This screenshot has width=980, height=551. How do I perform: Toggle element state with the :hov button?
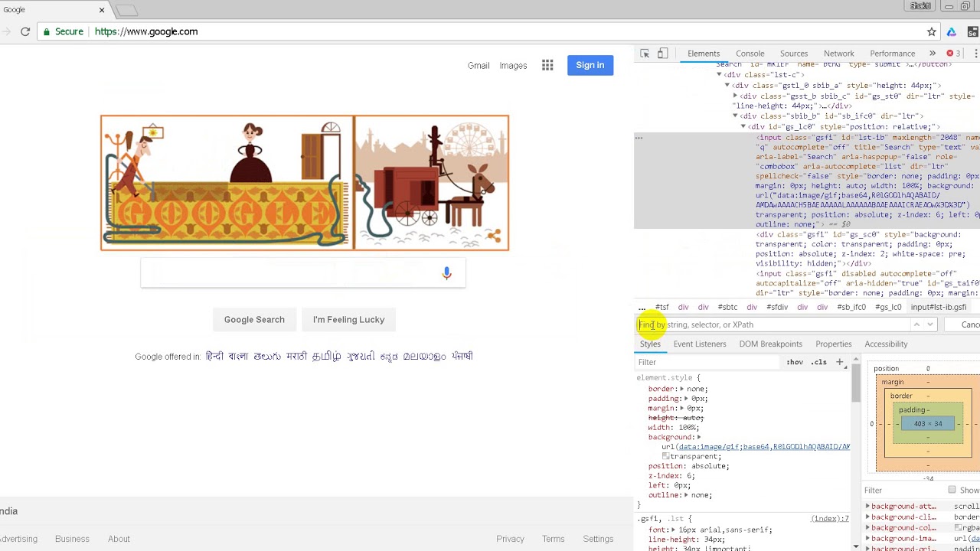click(x=795, y=362)
